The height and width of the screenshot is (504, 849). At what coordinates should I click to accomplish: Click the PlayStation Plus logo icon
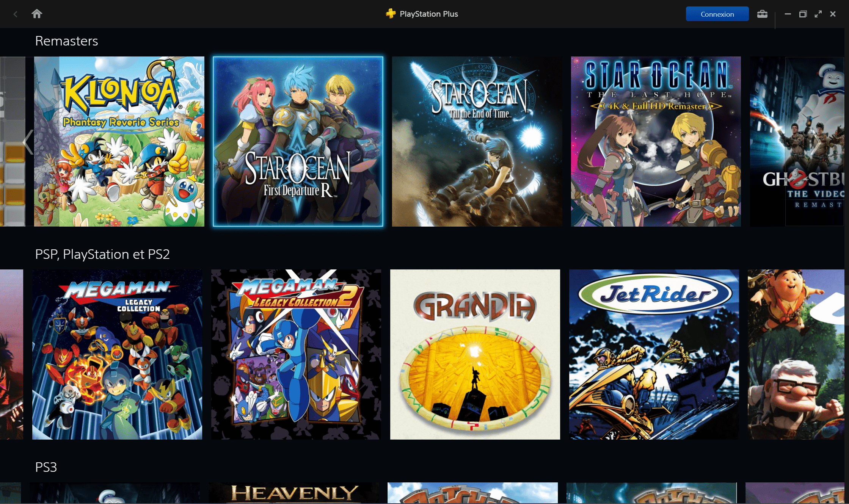[391, 14]
